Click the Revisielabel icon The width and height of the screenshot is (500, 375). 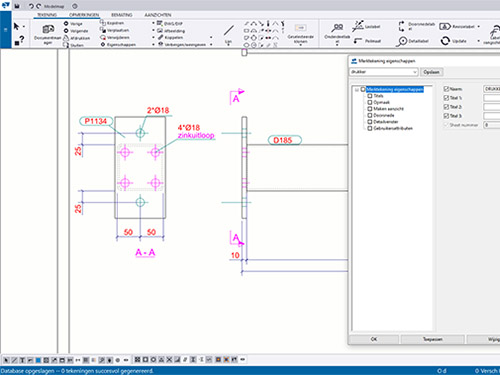tap(445, 27)
